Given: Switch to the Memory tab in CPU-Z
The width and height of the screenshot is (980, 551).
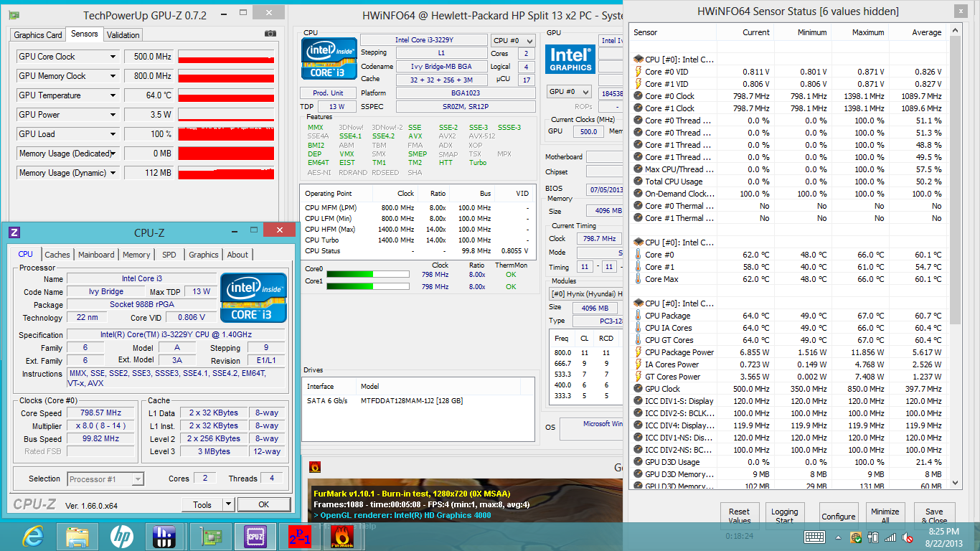Looking at the screenshot, I should 136,255.
